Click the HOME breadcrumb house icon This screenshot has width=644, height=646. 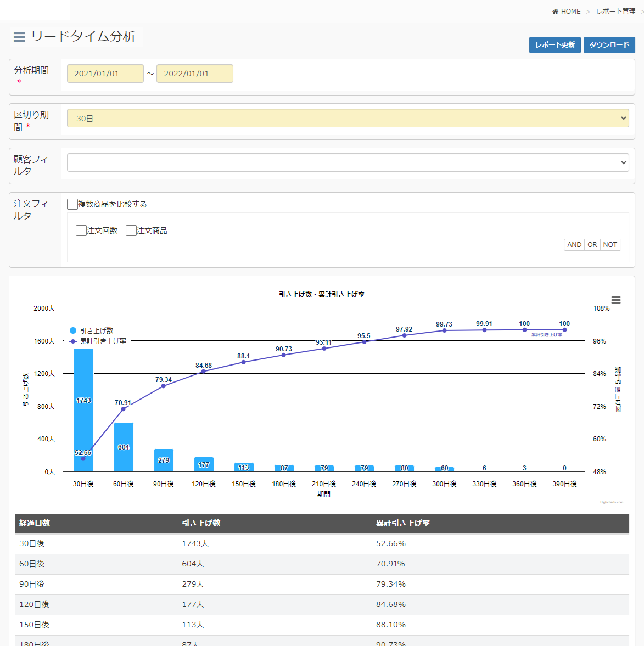pyautogui.click(x=555, y=12)
